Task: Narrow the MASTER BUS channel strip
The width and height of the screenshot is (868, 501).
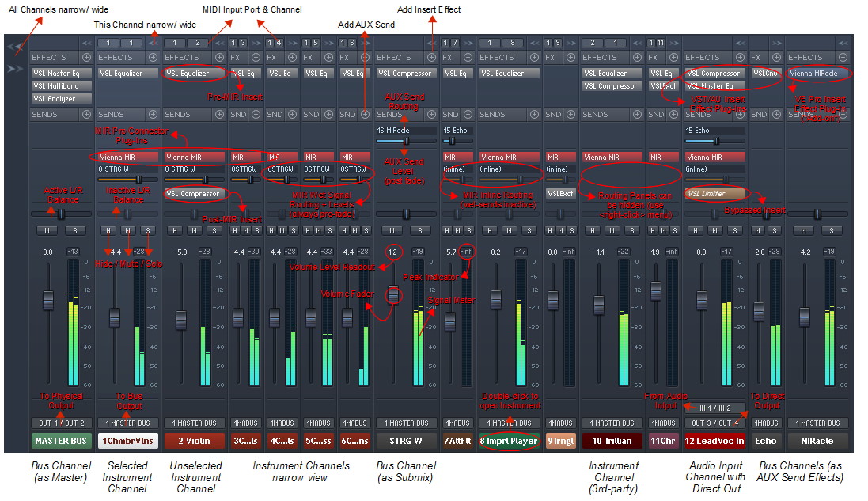Action: pyautogui.click(x=86, y=43)
